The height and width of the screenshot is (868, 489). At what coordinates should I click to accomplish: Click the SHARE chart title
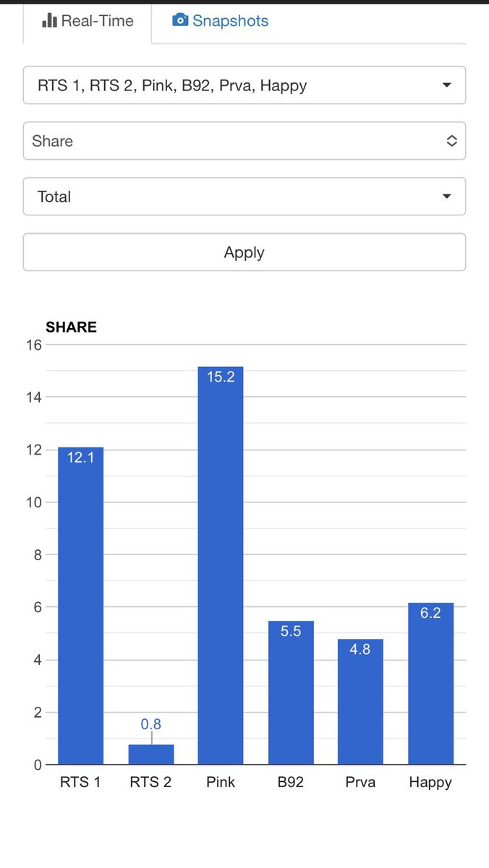click(x=71, y=327)
